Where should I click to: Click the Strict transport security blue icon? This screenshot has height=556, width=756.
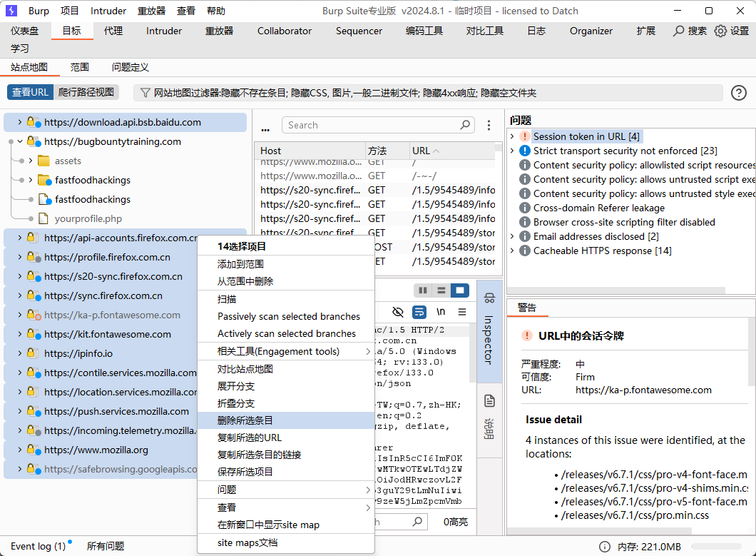pos(525,151)
